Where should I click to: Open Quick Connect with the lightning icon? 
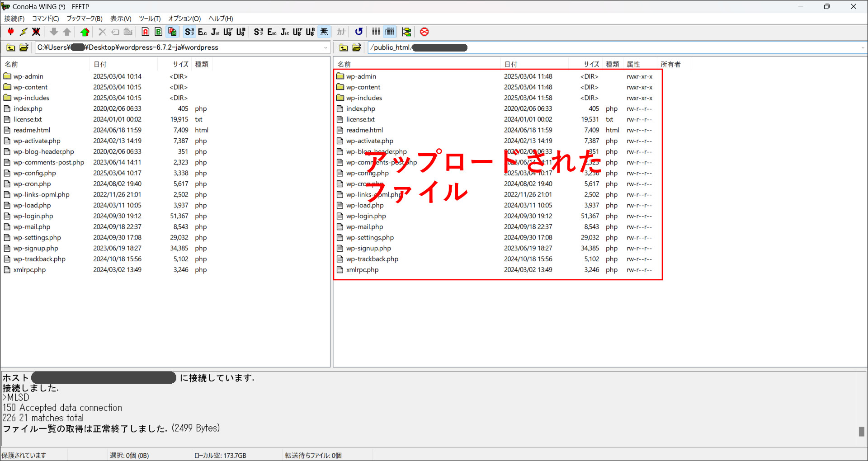[24, 32]
